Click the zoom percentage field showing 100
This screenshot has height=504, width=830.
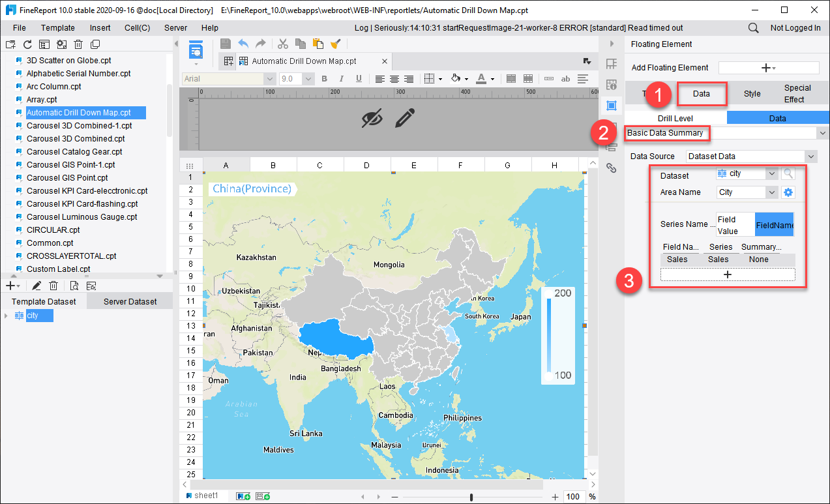coord(574,497)
